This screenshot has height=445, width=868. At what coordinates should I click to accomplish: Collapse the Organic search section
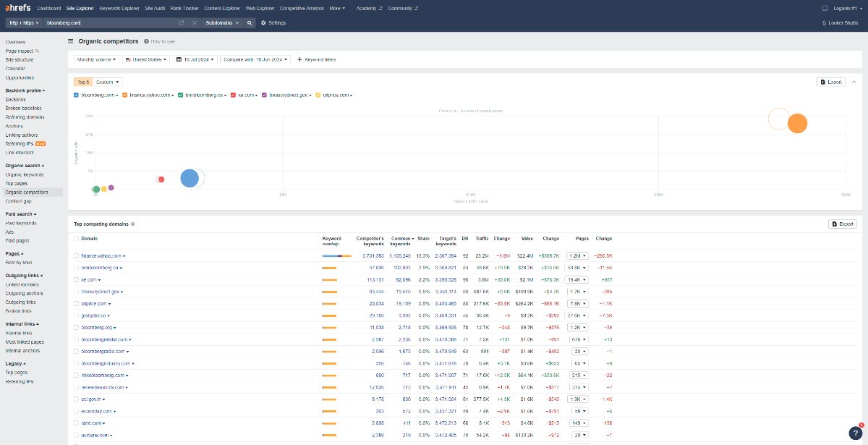(24, 166)
